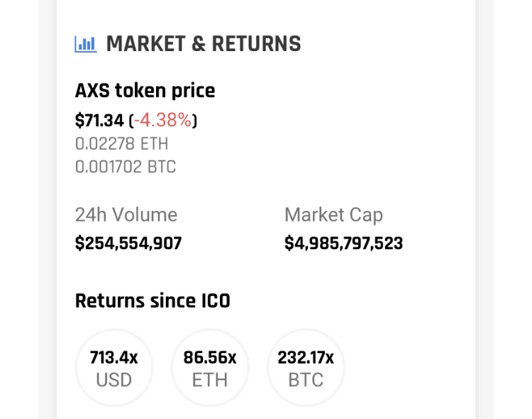Select the 0.02278 ETH price
532x419 pixels.
pos(121,143)
